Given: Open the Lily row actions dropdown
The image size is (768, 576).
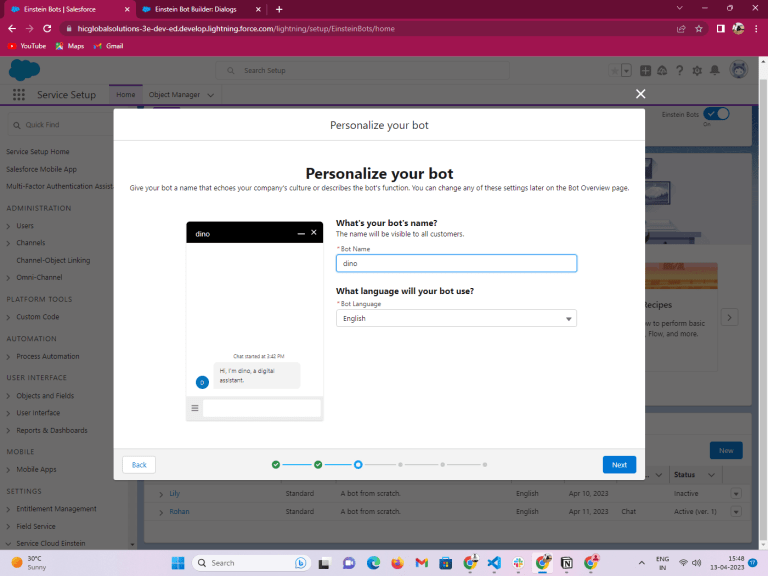Looking at the screenshot, I should pos(736,494).
